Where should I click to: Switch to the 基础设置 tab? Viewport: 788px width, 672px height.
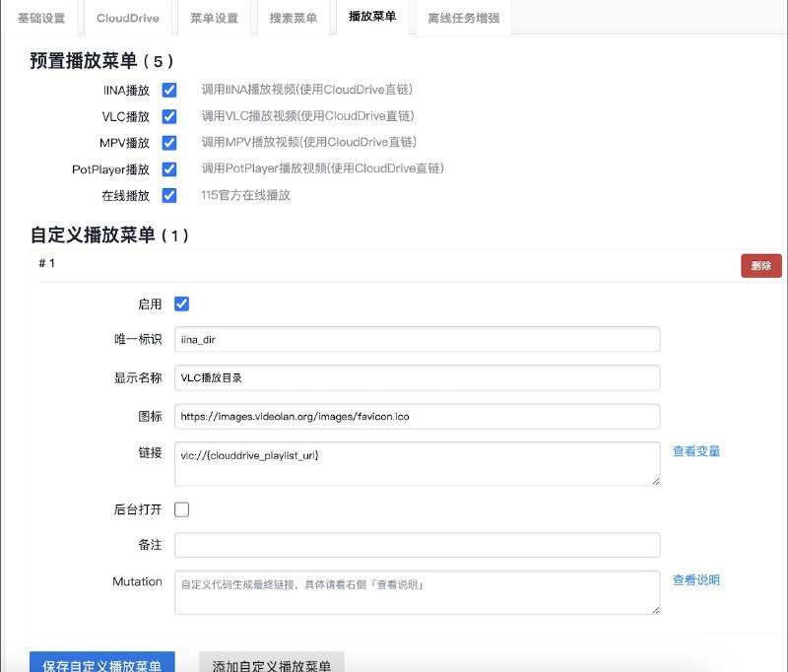41,16
